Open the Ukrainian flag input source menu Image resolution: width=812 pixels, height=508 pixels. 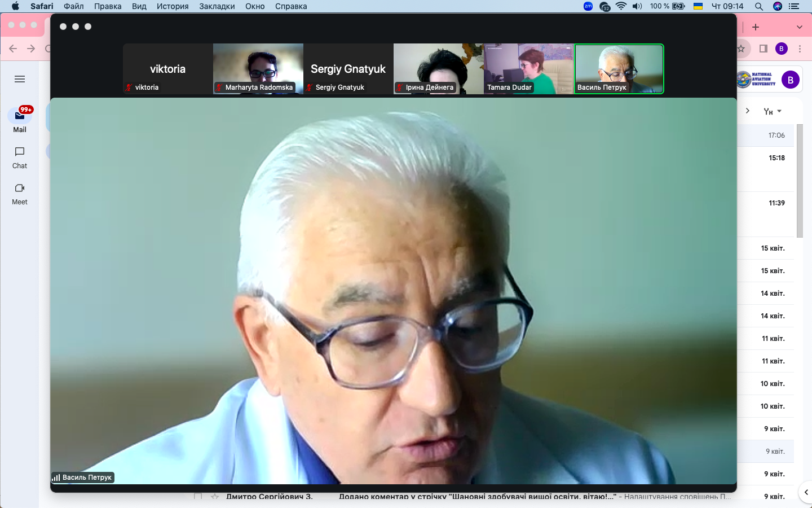click(x=698, y=6)
